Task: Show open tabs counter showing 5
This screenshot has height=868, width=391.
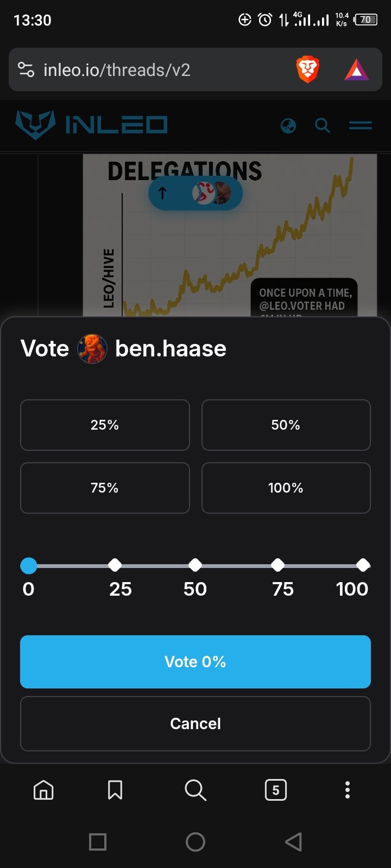Action: [x=276, y=790]
